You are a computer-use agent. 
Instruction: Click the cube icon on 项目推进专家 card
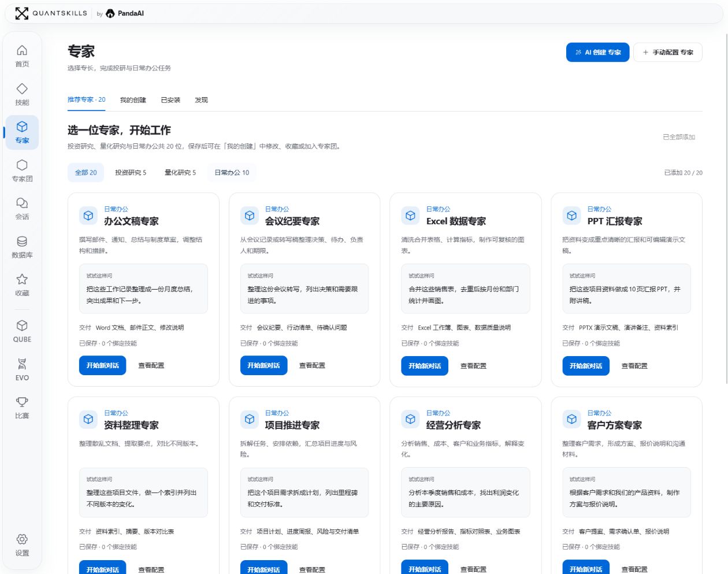250,419
